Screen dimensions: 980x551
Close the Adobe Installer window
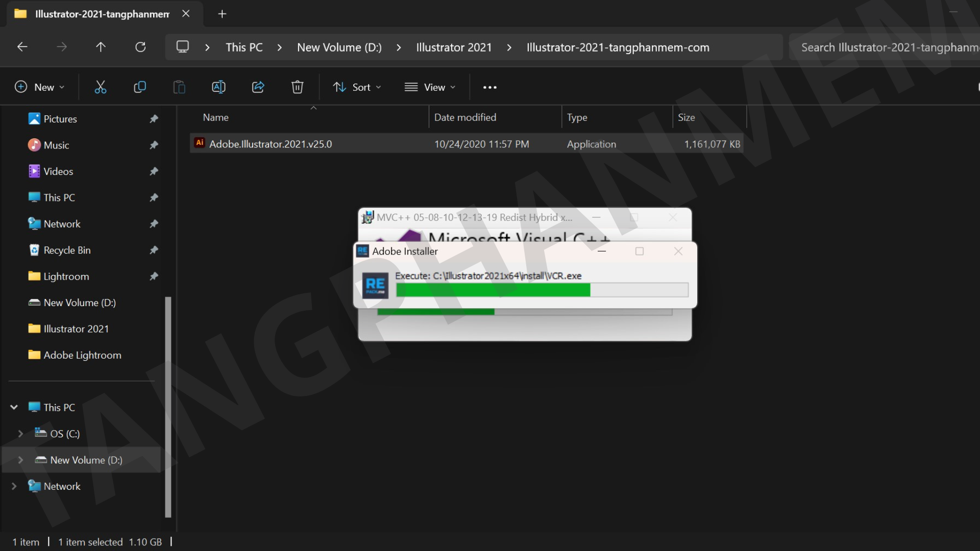(x=678, y=251)
